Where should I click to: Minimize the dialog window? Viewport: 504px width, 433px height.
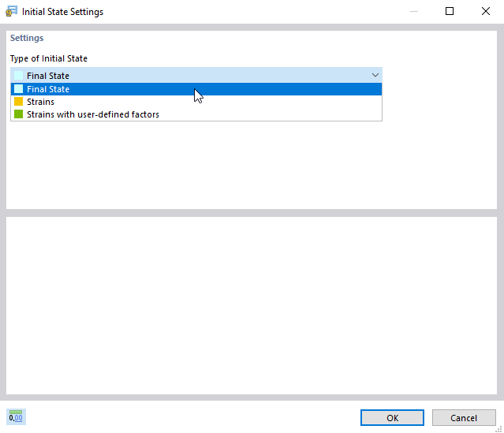coord(414,12)
